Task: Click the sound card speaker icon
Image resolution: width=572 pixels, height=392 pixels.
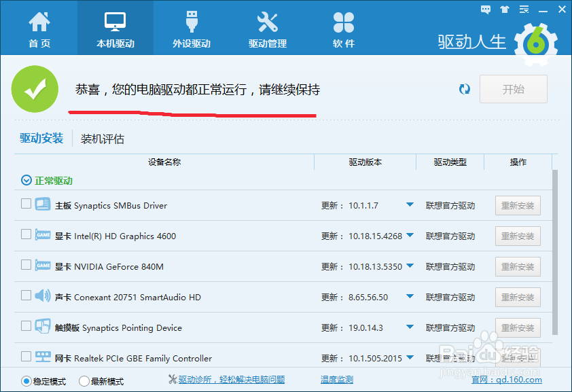Action: coord(43,296)
